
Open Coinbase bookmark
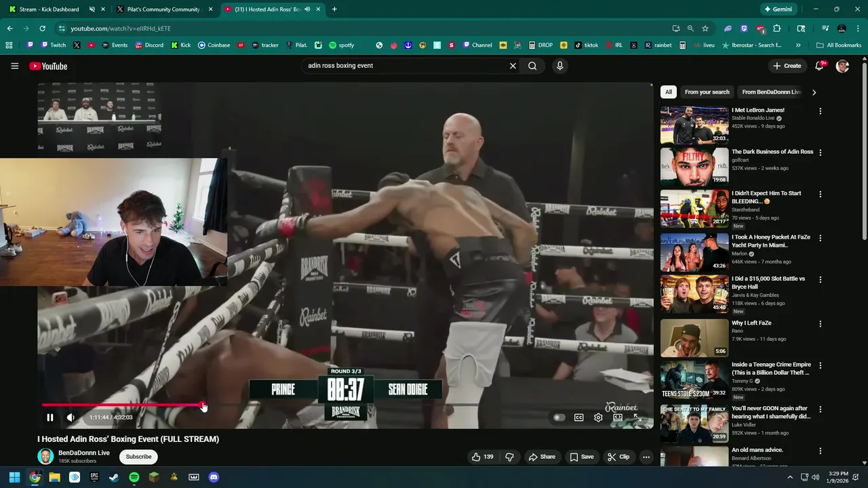214,45
